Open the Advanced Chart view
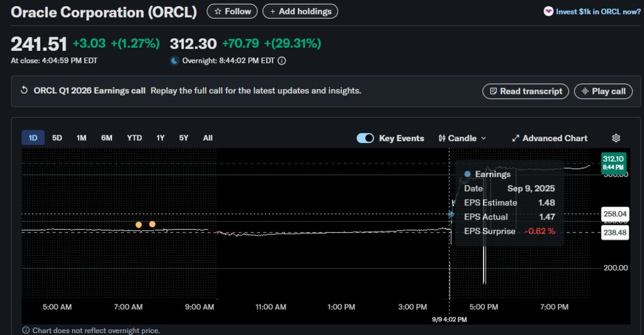The width and height of the screenshot is (644, 335). [550, 138]
